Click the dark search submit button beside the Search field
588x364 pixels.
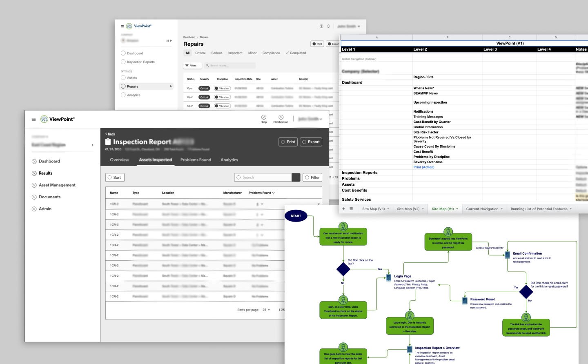tap(296, 178)
